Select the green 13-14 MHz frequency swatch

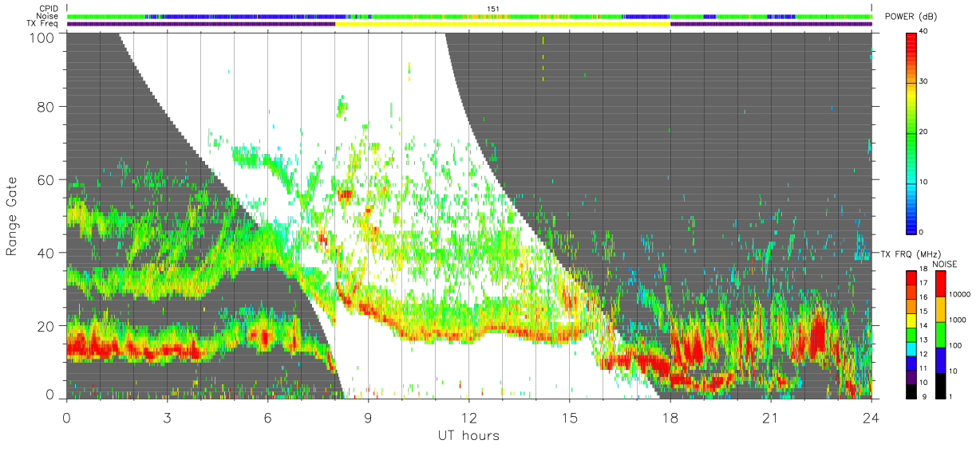point(911,334)
